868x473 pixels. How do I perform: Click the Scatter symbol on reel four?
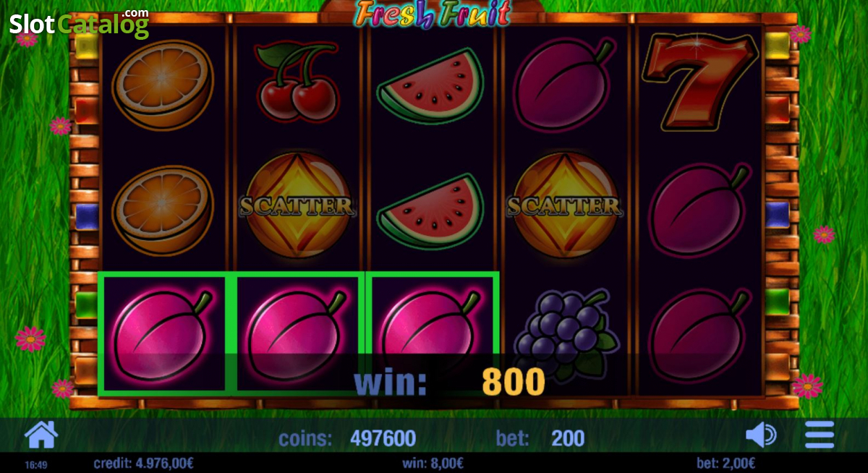564,206
